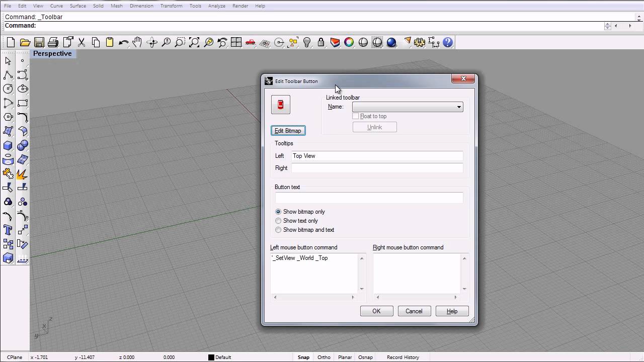The height and width of the screenshot is (362, 644).
Task: Click the Undo arrow icon
Action: (123, 43)
